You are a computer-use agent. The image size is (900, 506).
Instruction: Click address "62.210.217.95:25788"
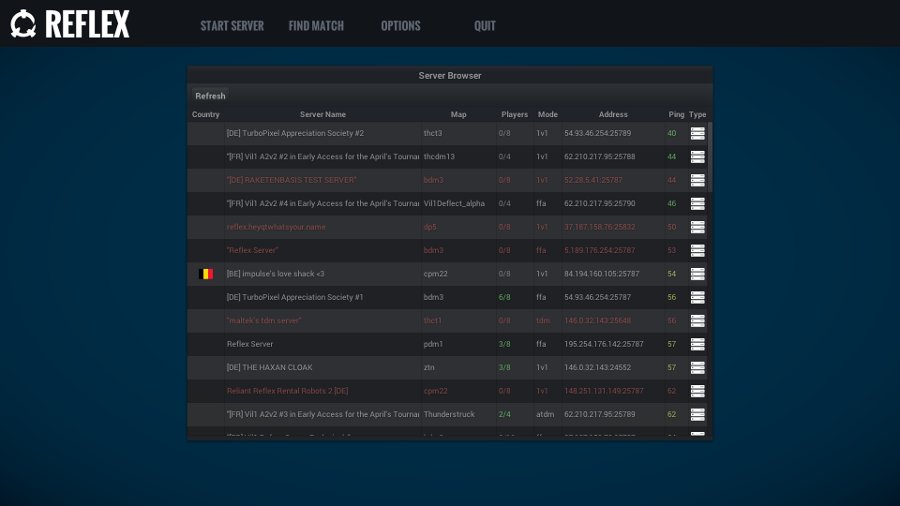[x=599, y=157]
